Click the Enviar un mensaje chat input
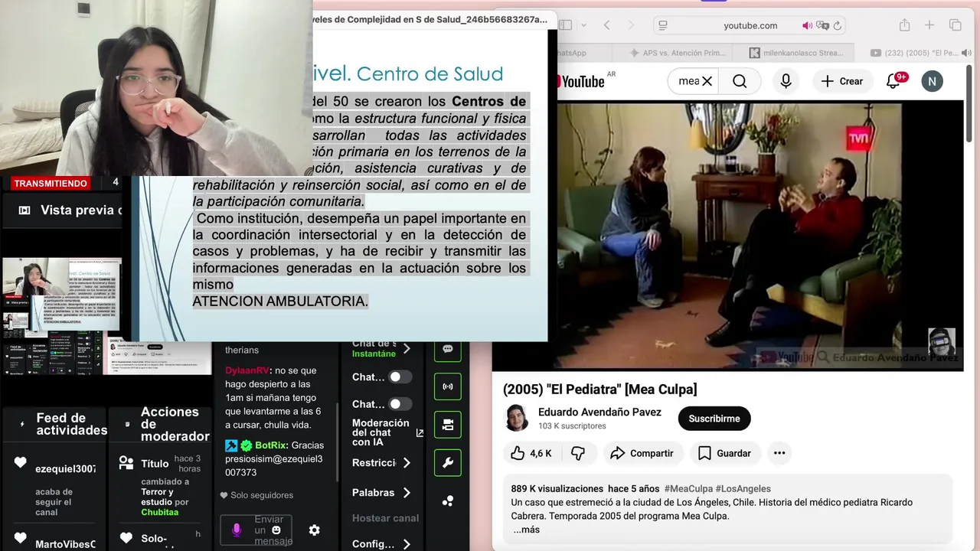 coord(256,530)
